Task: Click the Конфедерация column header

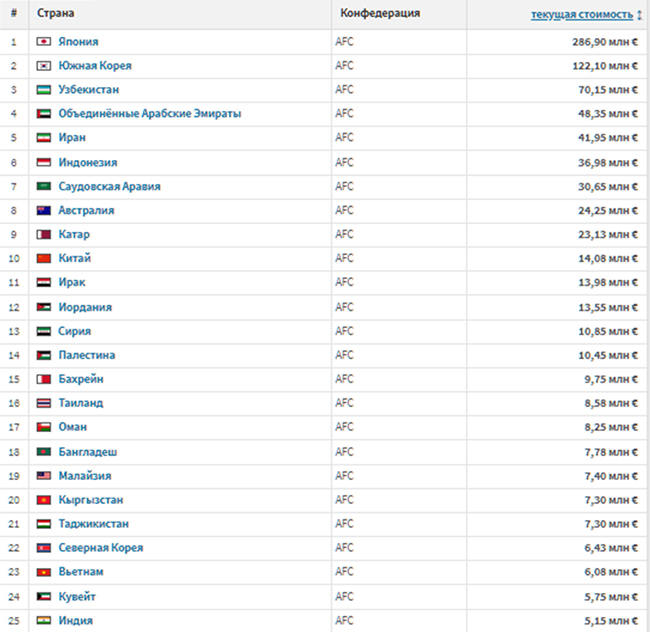Action: coord(380,14)
